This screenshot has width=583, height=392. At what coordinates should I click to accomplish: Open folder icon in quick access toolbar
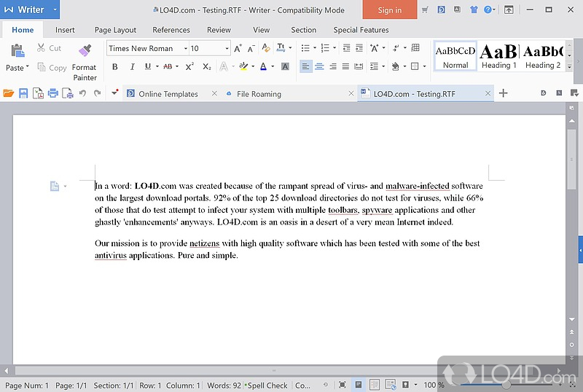9,93
